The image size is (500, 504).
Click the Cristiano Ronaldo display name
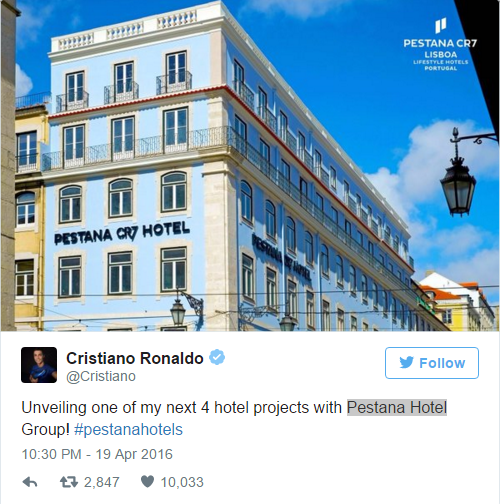pos(135,358)
